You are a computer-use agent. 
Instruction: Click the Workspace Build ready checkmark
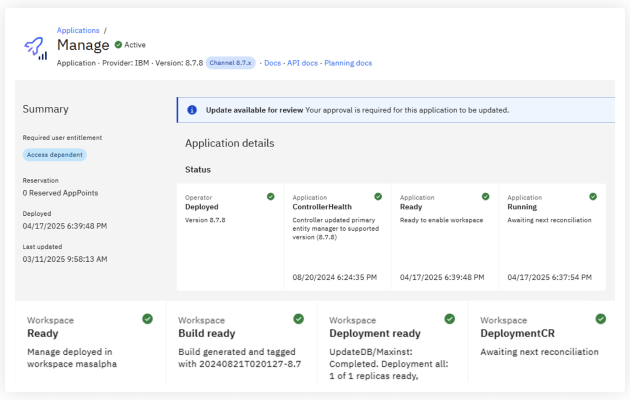pyautogui.click(x=298, y=319)
